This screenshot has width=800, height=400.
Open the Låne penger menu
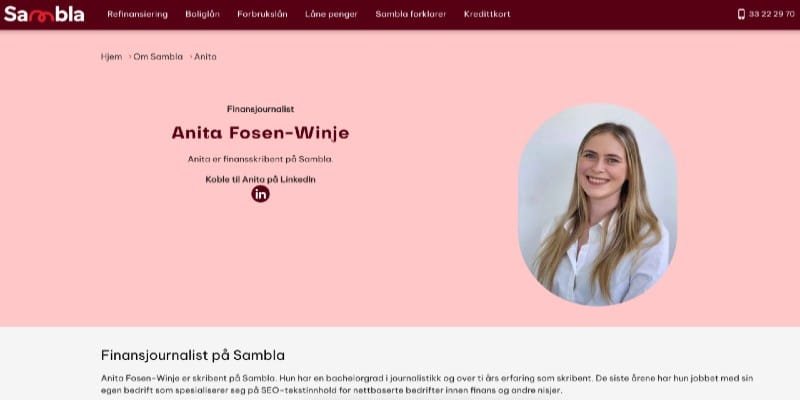[x=331, y=14]
